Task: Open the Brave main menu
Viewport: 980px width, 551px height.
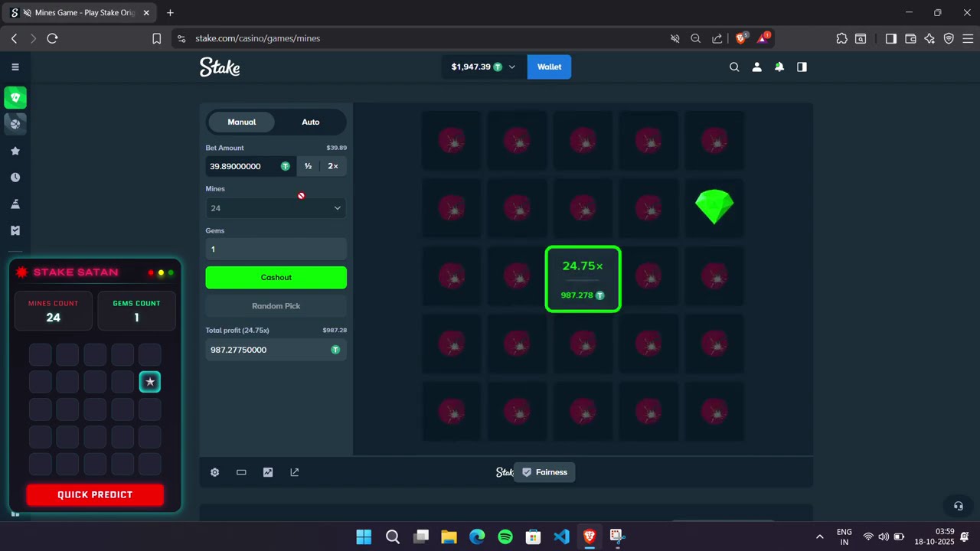Action: pyautogui.click(x=968, y=38)
